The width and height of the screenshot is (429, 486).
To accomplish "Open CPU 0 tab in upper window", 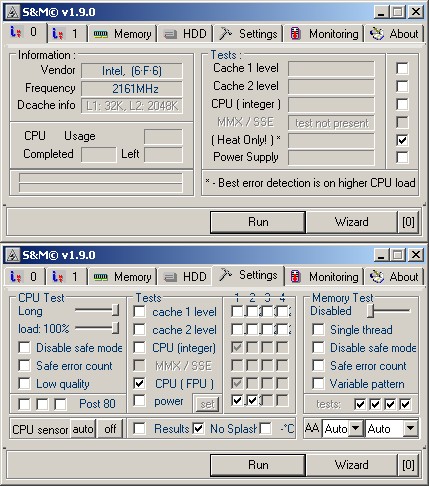I will [x=25, y=33].
